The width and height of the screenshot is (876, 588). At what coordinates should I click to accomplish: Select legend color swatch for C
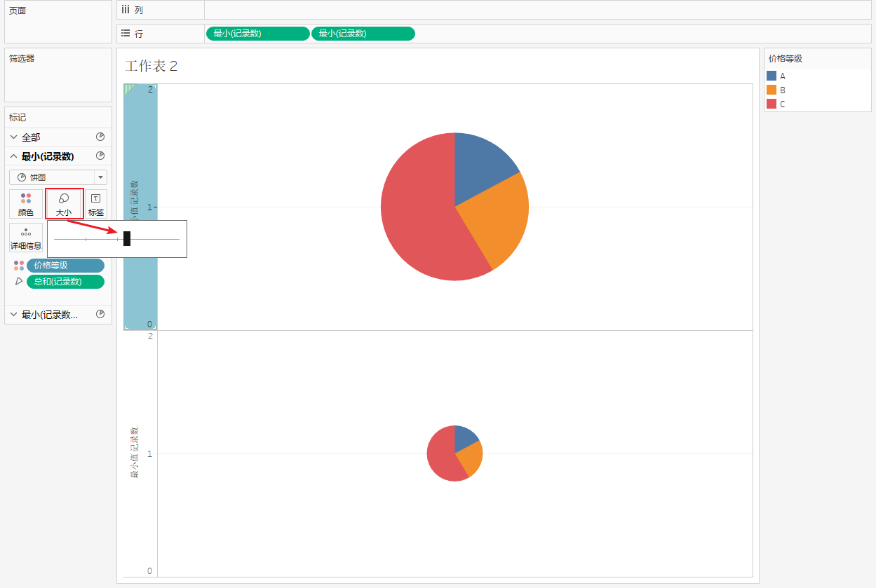(771, 104)
